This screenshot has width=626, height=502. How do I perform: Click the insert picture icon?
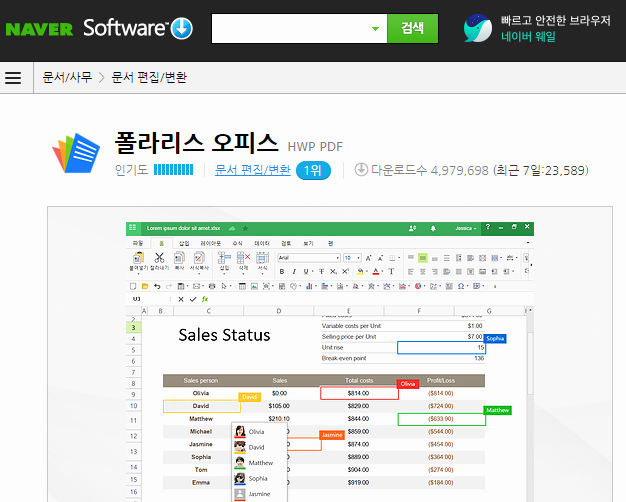254,286
